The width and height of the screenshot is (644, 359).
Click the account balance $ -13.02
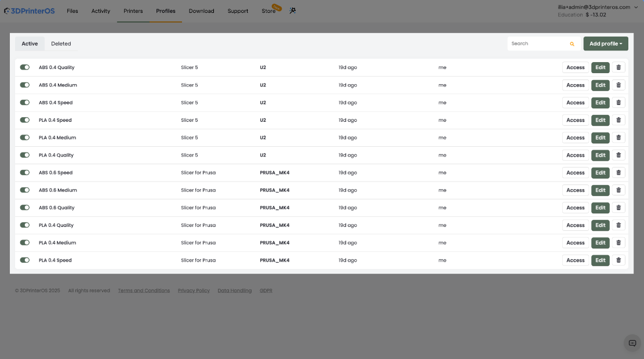click(595, 14)
